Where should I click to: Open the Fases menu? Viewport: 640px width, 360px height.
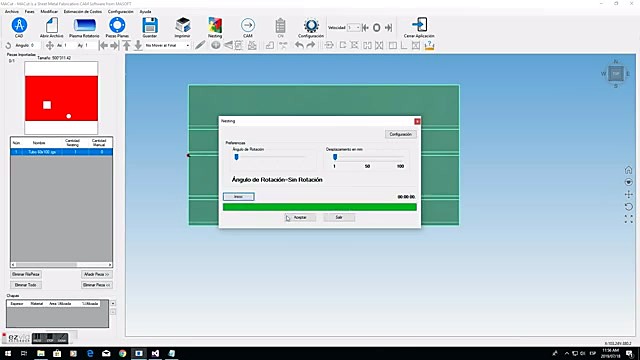coord(30,11)
